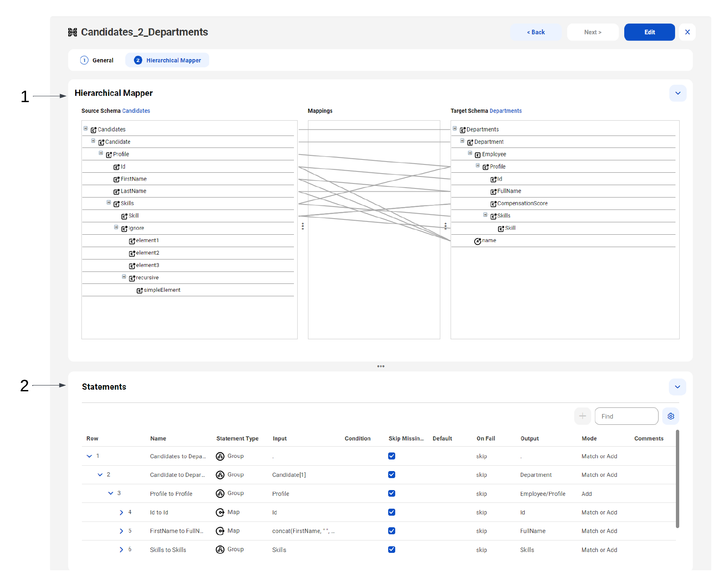Open the statements table settings gear
The height and width of the screenshot is (588, 728).
tap(671, 416)
